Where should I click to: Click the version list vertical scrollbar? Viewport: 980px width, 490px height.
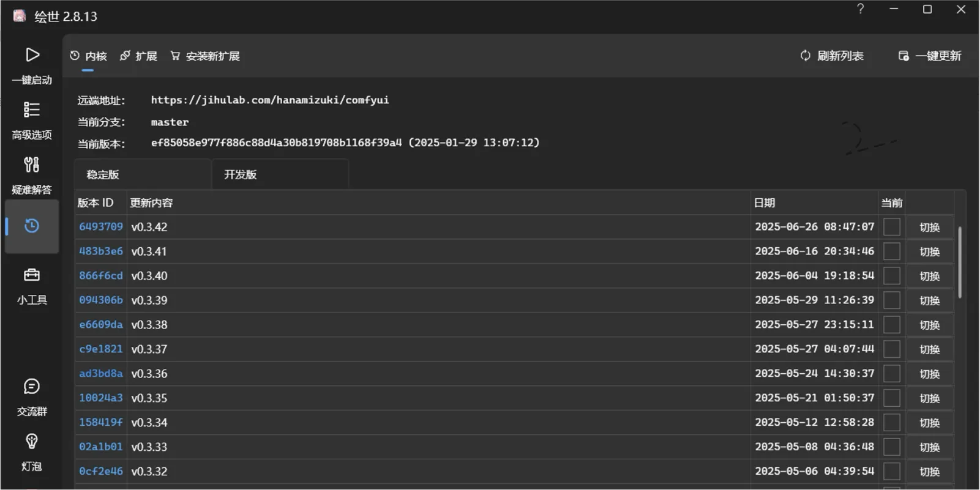(959, 263)
